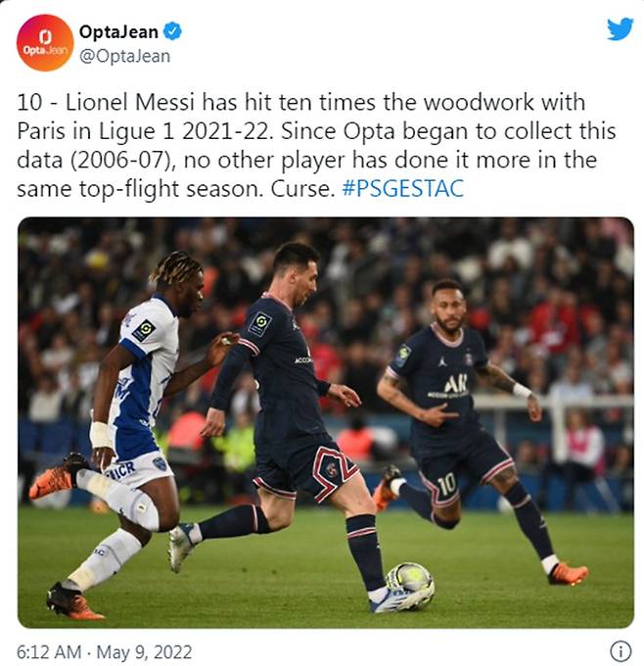Click the 6:12 AM tweet timestamp
This screenshot has height=666, width=644.
(49, 651)
